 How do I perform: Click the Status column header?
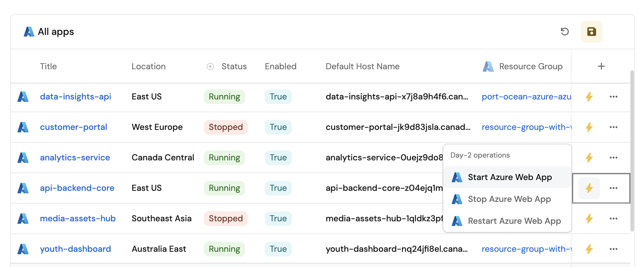coord(234,66)
